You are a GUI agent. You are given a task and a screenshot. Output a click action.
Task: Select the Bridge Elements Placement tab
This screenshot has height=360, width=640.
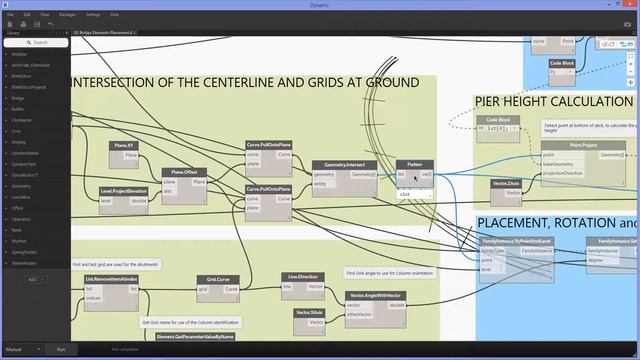pyautogui.click(x=104, y=33)
